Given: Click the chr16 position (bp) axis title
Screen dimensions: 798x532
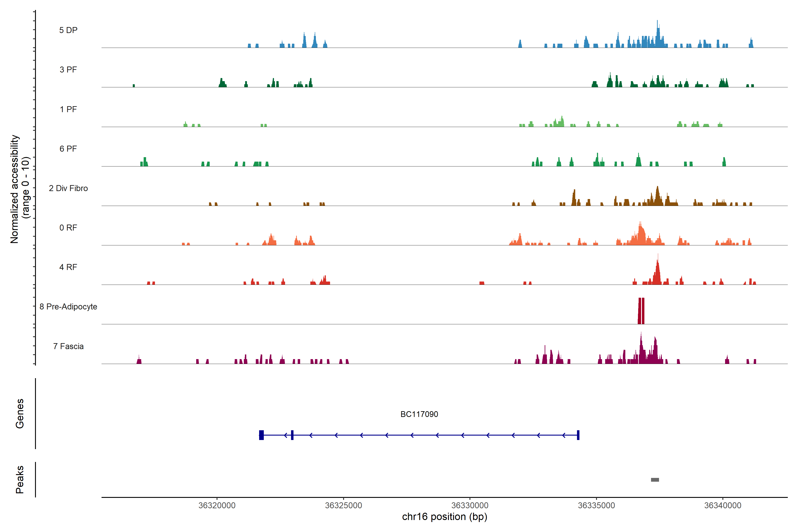Looking at the screenshot, I should [444, 517].
